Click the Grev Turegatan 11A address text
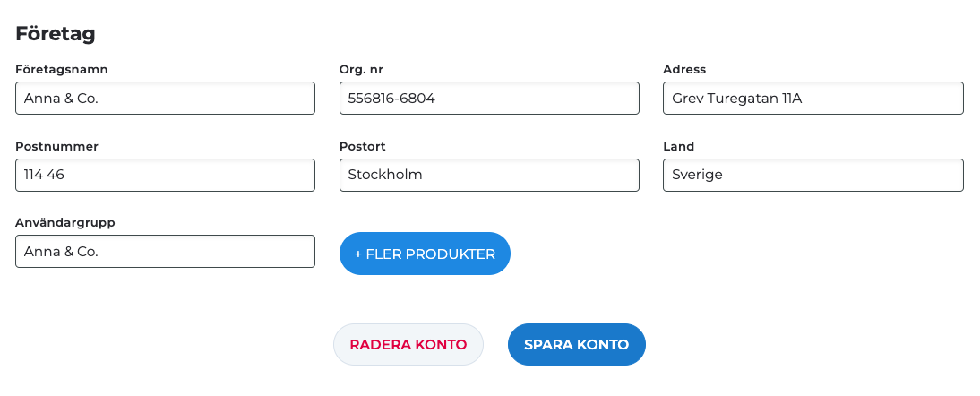Viewport: 980px width, 396px height. pyautogui.click(x=737, y=99)
